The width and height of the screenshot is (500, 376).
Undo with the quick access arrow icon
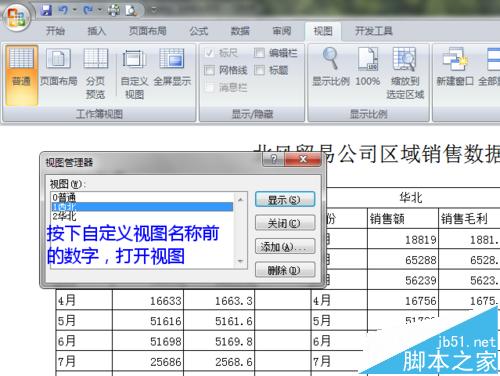pos(63,10)
